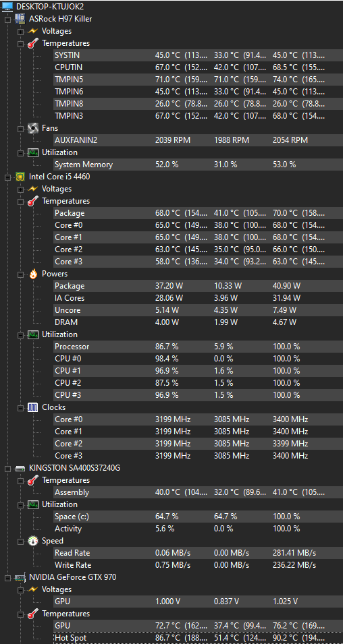
Task: Click the gauge icon beside Speed
Action: [33, 541]
